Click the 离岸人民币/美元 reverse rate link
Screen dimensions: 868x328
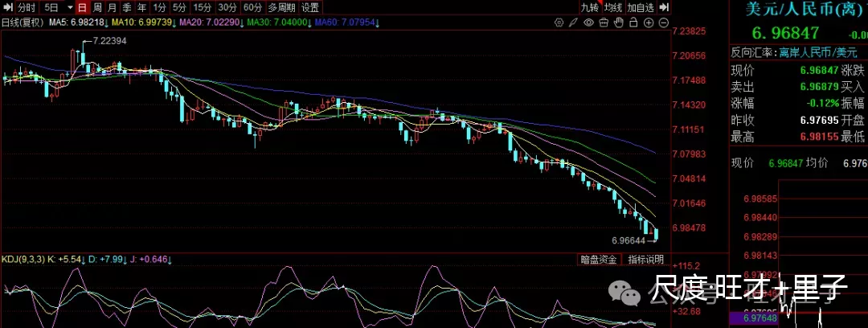click(x=818, y=52)
